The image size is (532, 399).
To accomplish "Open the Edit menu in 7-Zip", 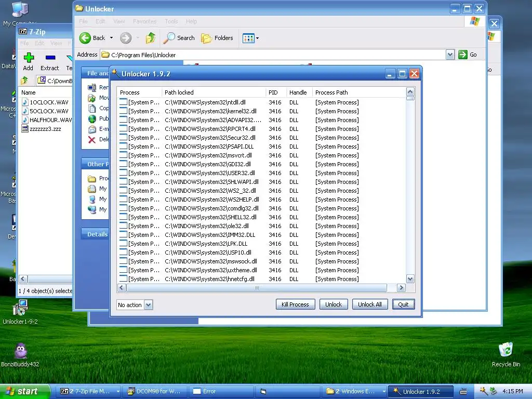I will click(39, 43).
